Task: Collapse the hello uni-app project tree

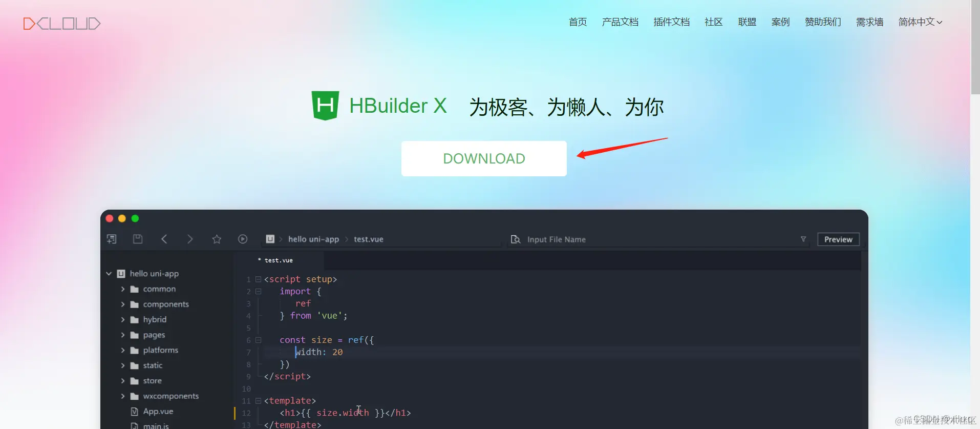Action: [x=109, y=274]
